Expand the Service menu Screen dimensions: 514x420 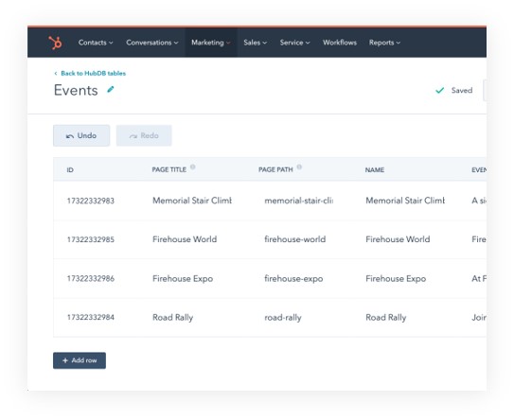coord(294,43)
